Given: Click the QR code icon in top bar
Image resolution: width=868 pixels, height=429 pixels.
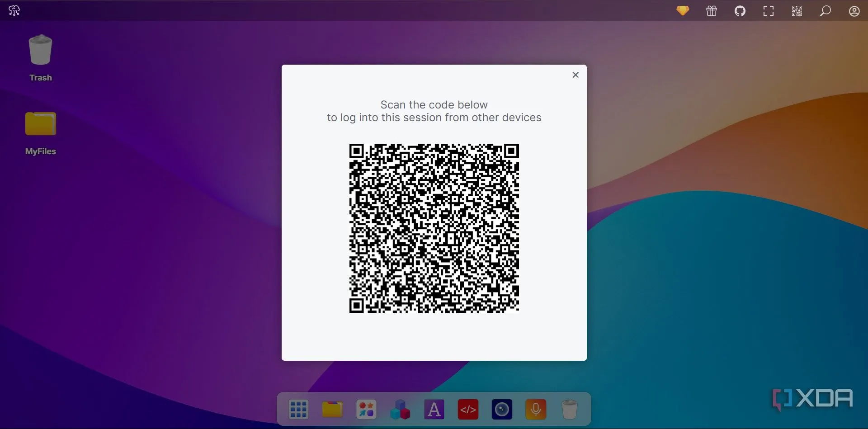Looking at the screenshot, I should point(797,11).
